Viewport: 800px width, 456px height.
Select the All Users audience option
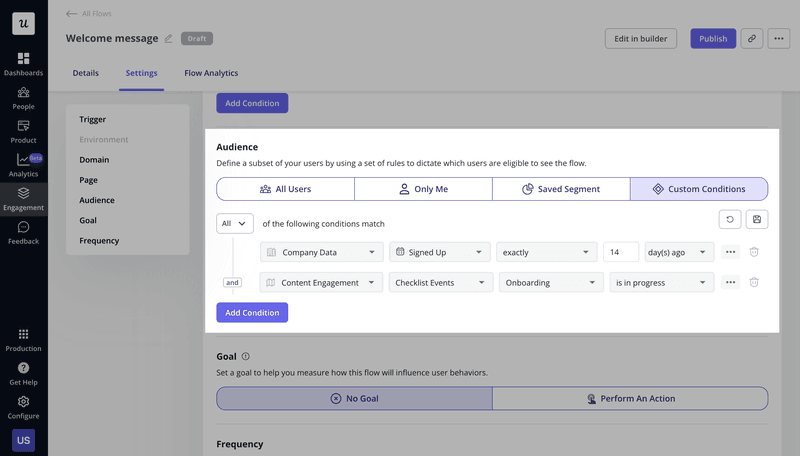(285, 189)
